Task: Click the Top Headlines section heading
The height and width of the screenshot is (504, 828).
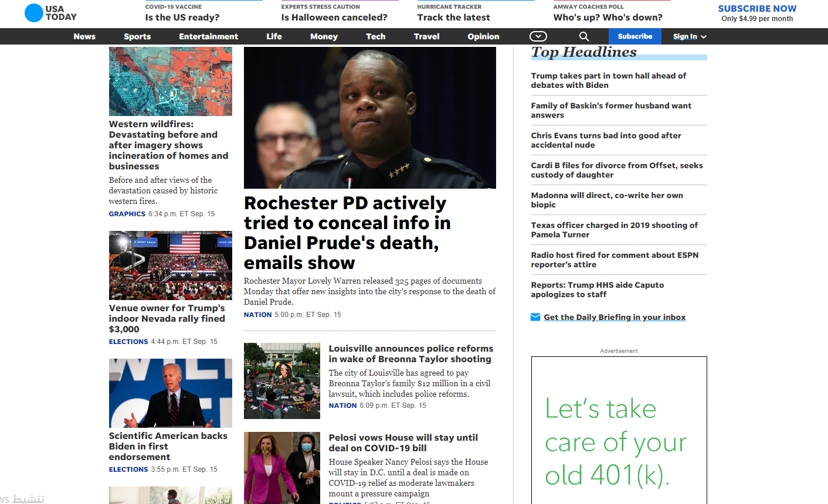Action: [x=584, y=52]
